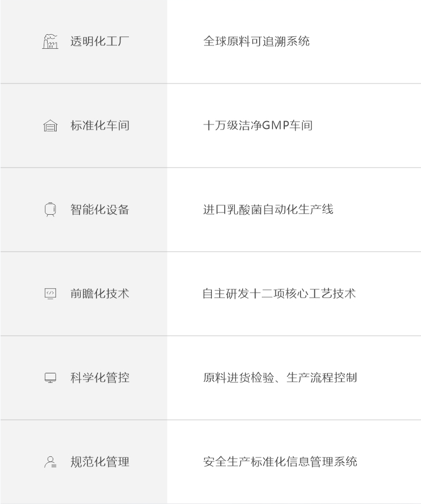Click the text 十万级洁净GMP车间

click(258, 126)
